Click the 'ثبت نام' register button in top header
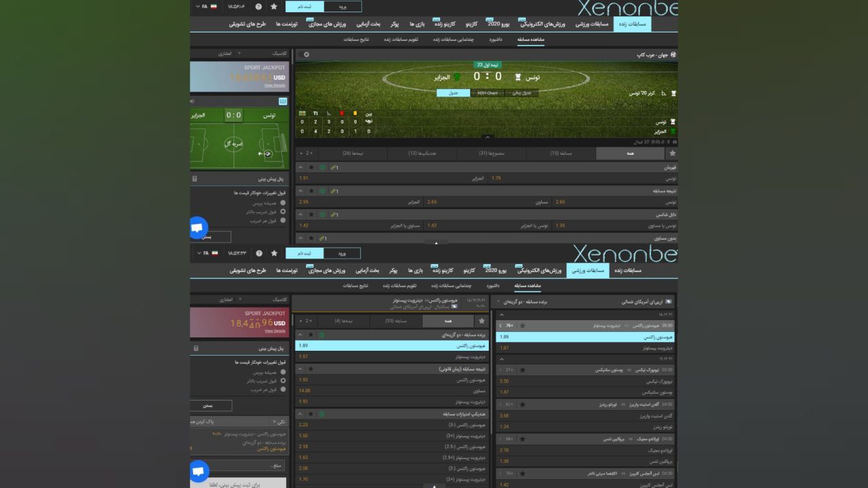The image size is (868, 488). click(x=304, y=6)
